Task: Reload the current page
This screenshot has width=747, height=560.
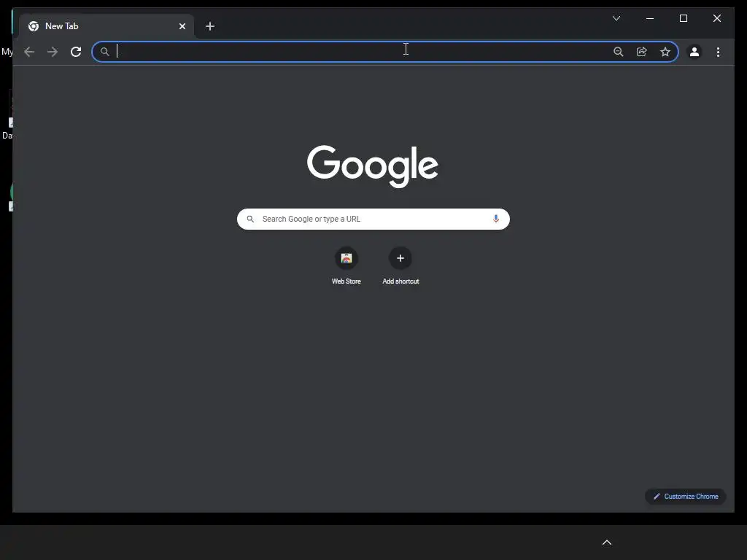Action: point(76,52)
